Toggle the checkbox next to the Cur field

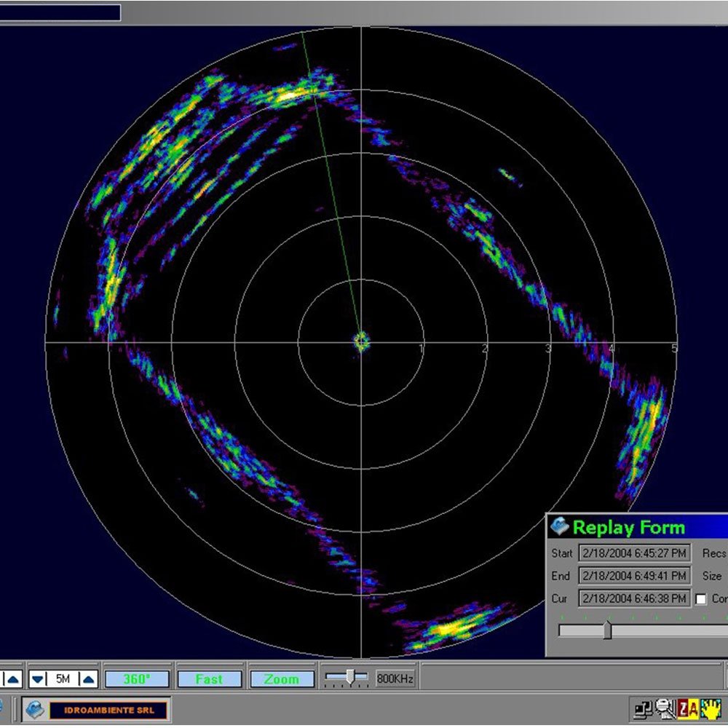point(701,598)
